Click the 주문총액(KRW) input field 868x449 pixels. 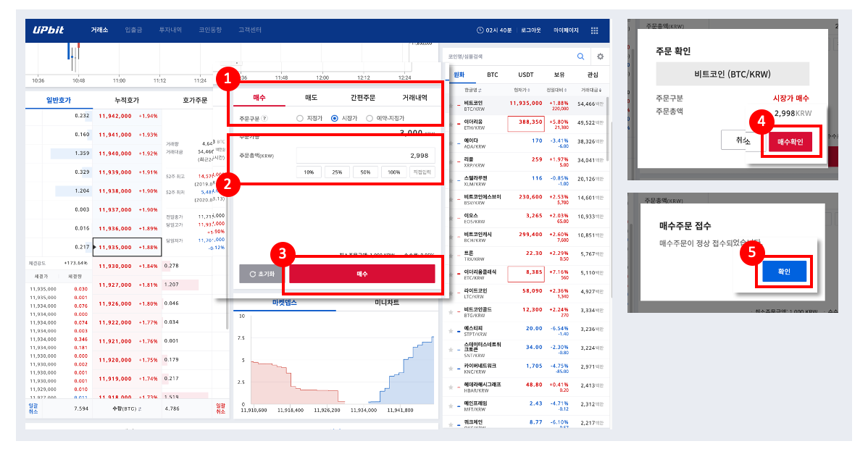point(365,156)
